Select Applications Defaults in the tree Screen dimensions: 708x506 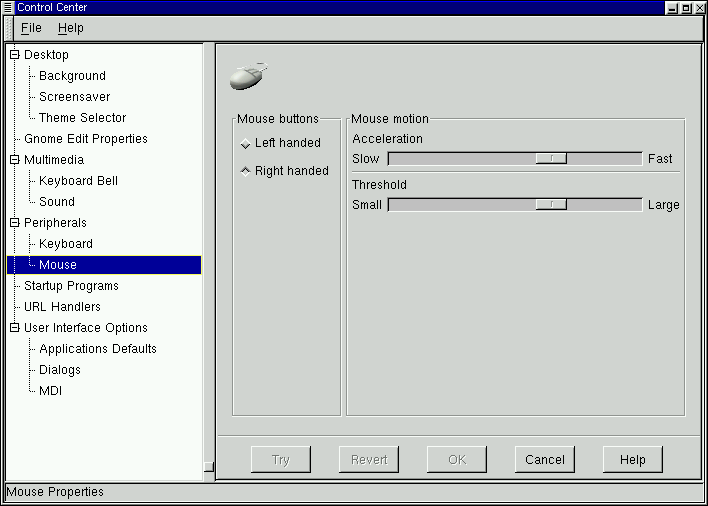point(98,348)
